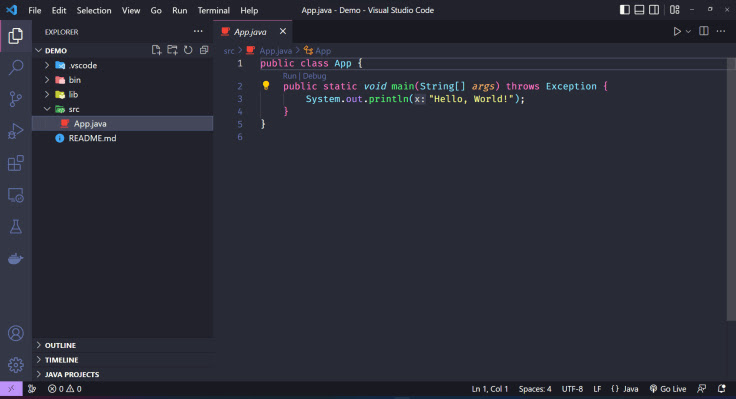Screen dimensions: 736x399
Task: Click the feedback icon in status bar
Action: pyautogui.click(x=701, y=389)
